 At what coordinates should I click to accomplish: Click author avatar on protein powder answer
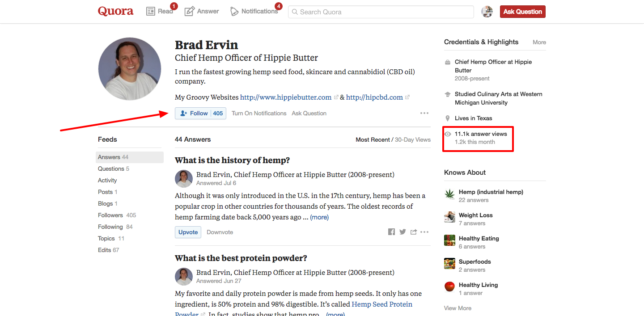(183, 277)
